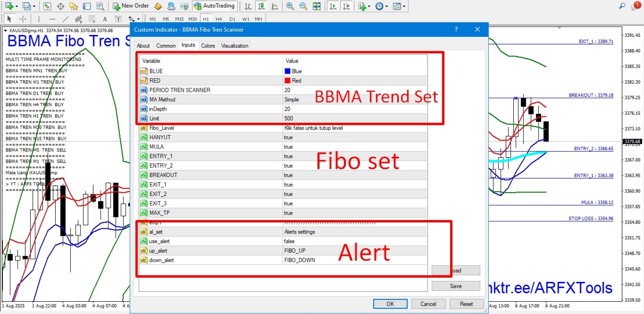The width and height of the screenshot is (644, 314).
Task: Select the vertical line drawing tool
Action: [x=39, y=19]
